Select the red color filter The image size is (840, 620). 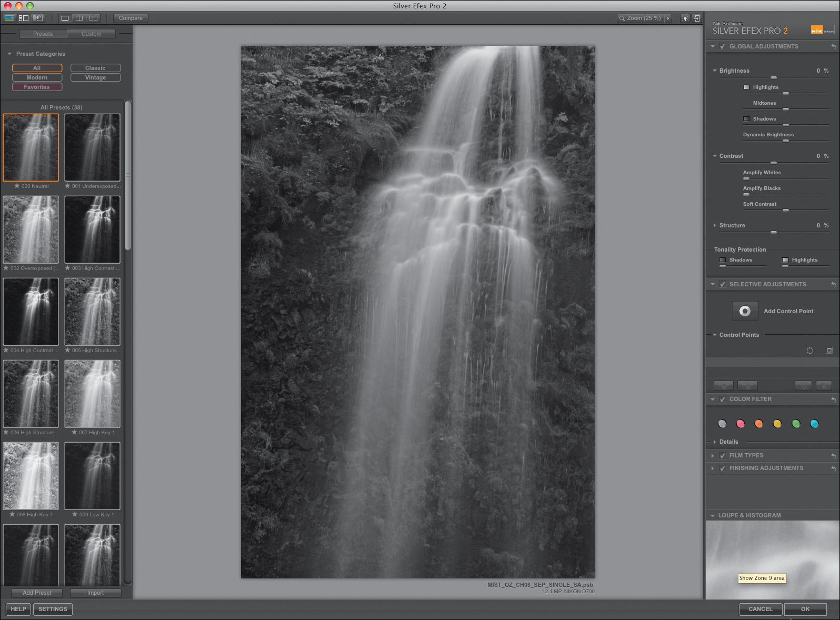pyautogui.click(x=741, y=424)
